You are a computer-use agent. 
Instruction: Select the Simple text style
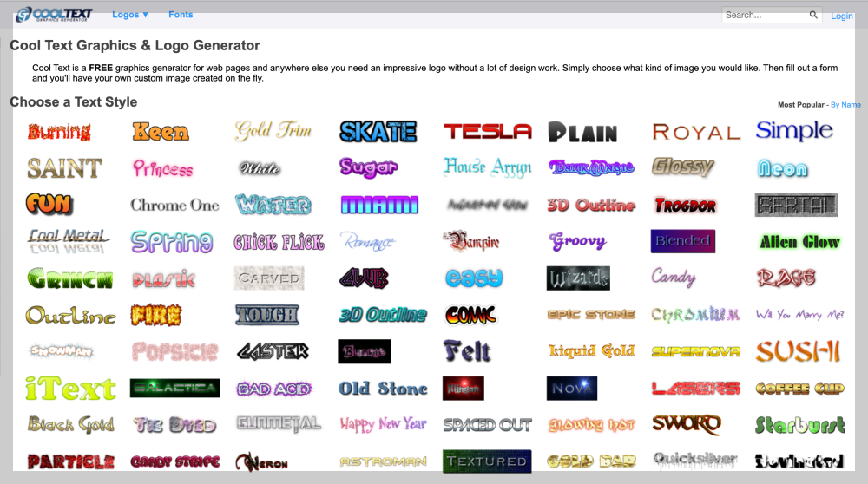point(794,131)
